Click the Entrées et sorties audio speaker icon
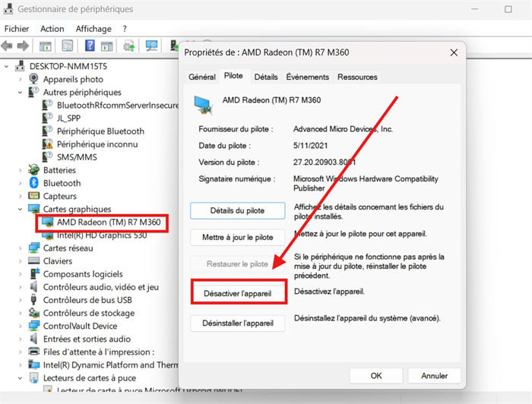Viewport: 532px width, 404px height. (33, 339)
